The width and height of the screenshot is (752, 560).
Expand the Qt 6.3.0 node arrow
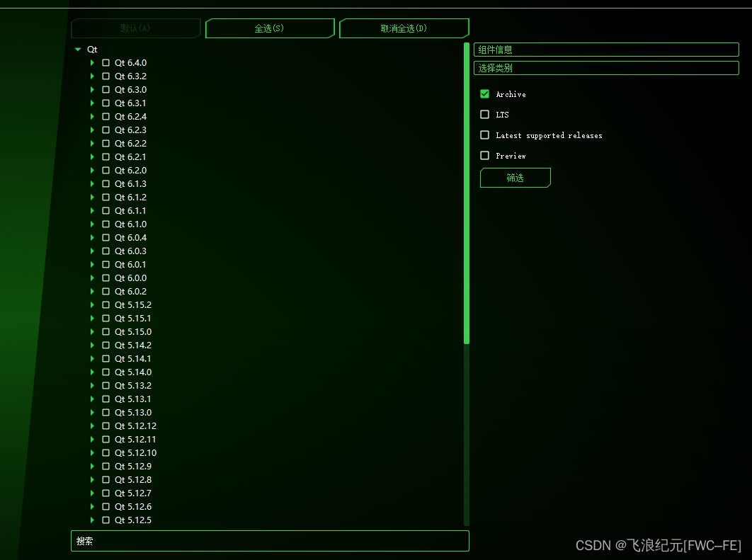click(x=92, y=90)
